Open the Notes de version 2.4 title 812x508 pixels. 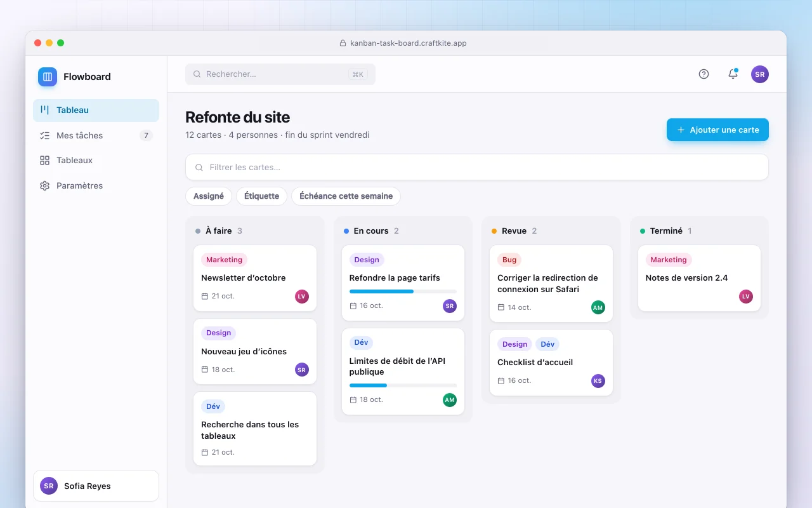pos(687,278)
